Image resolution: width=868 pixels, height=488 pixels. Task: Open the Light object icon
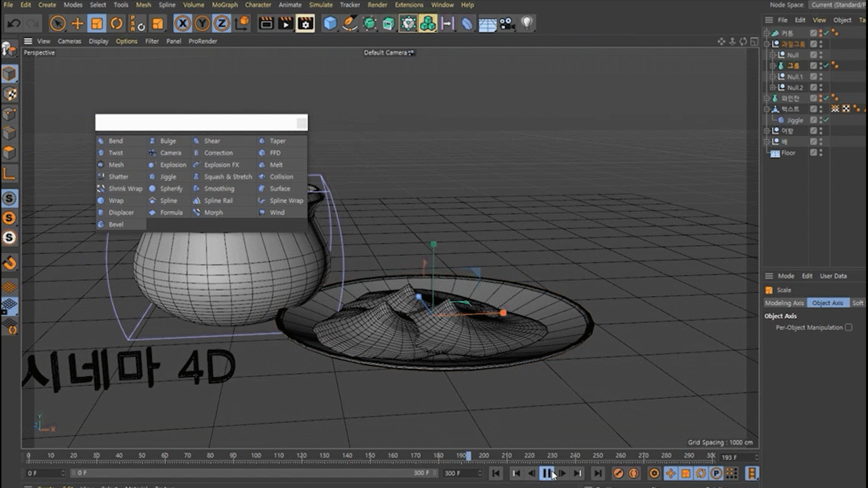526,24
